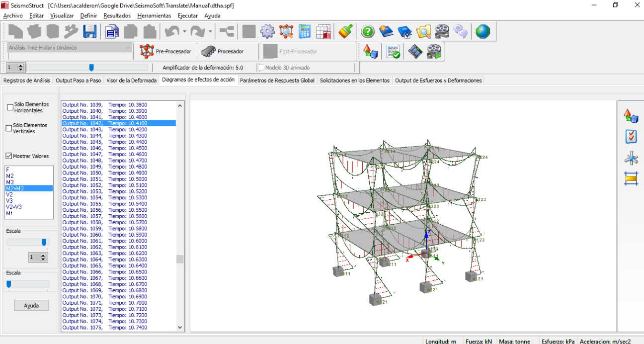Viewport: 644px width, 344px height.
Task: Uncheck the Mostrar Valores checkbox
Action: point(9,156)
